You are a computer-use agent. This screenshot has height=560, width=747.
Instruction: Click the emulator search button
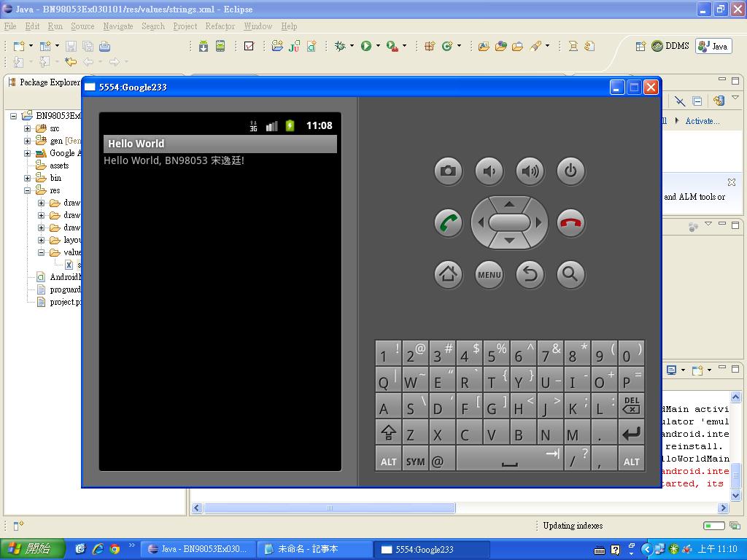tap(570, 274)
